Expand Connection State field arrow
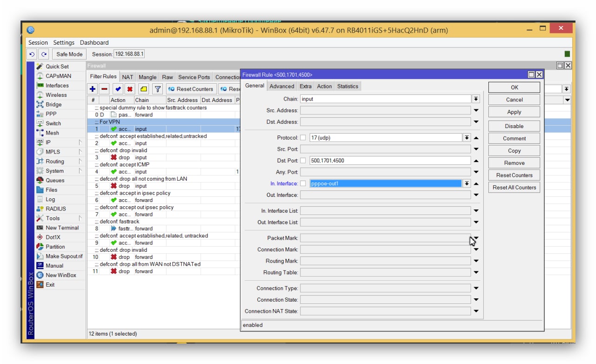This screenshot has height=364, width=596. [x=476, y=300]
